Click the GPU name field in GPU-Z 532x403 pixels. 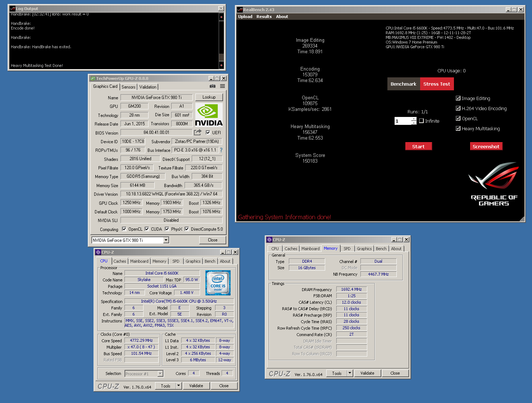(156, 98)
